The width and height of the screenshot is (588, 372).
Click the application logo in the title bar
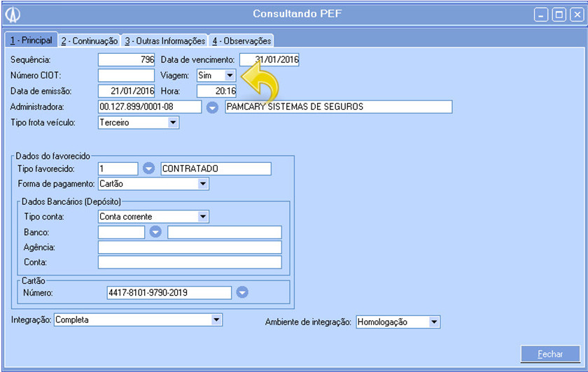[13, 14]
